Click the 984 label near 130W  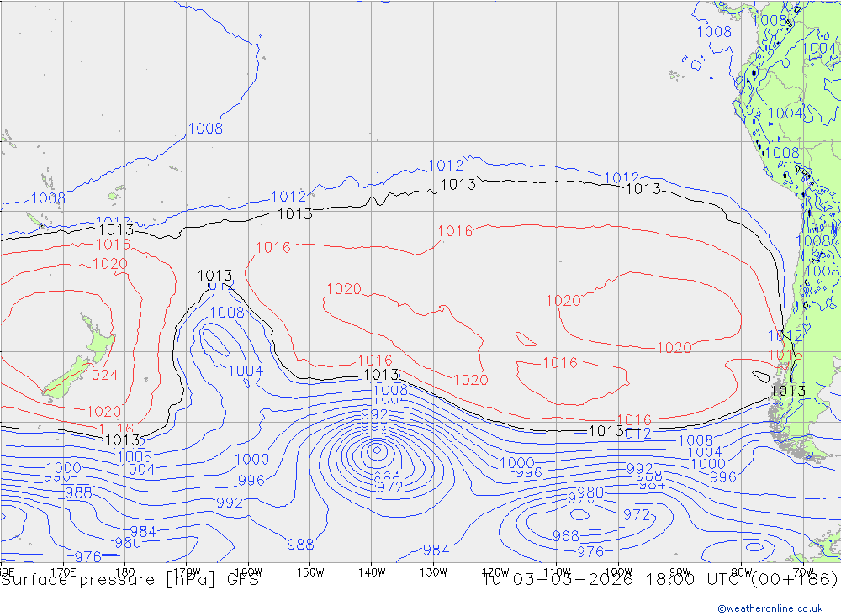(x=436, y=550)
